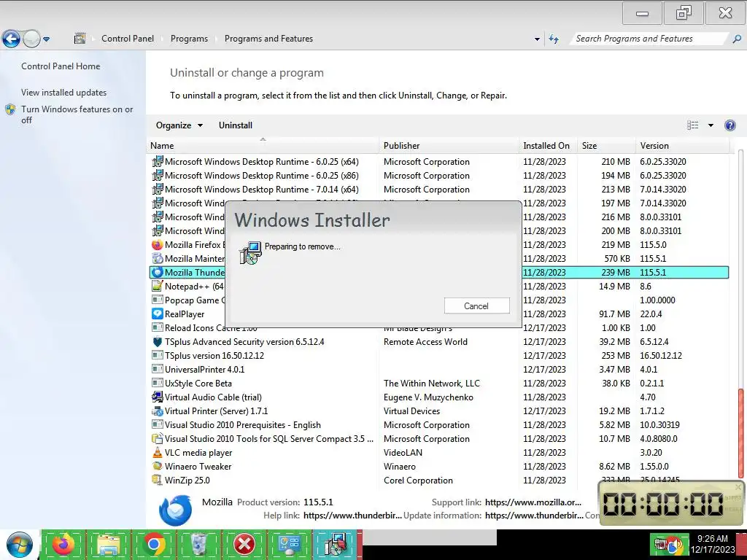Sort by Publisher column header
This screenshot has height=560, width=747.
tap(449, 146)
